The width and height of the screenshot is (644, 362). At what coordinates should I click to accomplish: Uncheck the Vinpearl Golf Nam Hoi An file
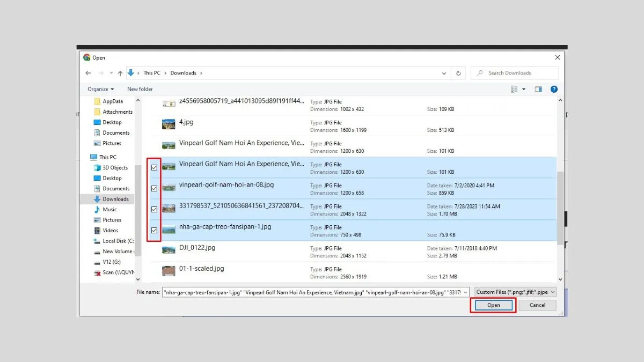(x=154, y=167)
